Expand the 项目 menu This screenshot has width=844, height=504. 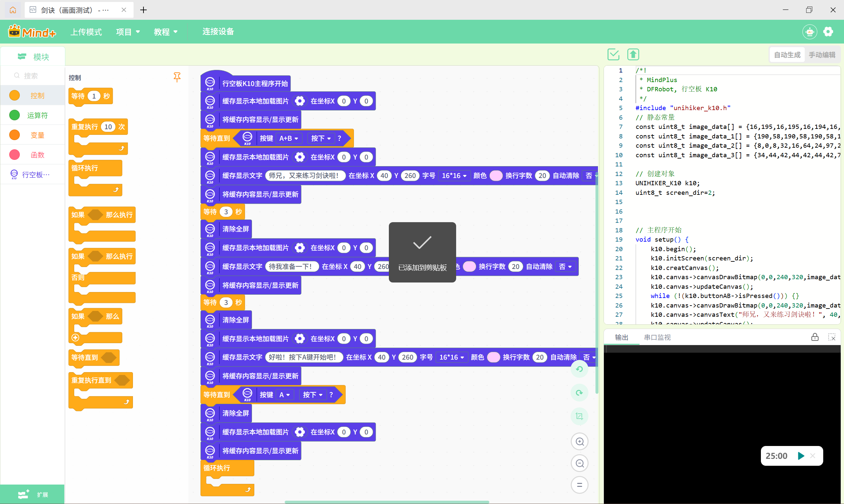tap(128, 32)
